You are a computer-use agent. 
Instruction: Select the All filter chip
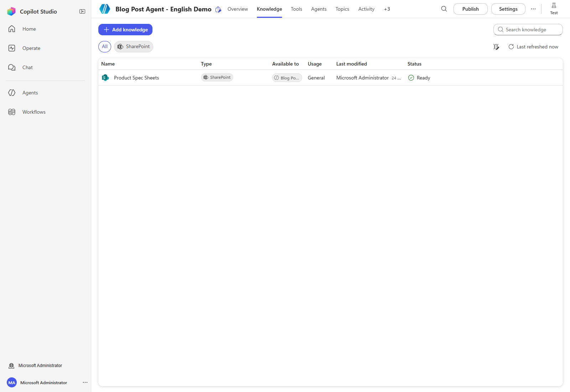[105, 47]
